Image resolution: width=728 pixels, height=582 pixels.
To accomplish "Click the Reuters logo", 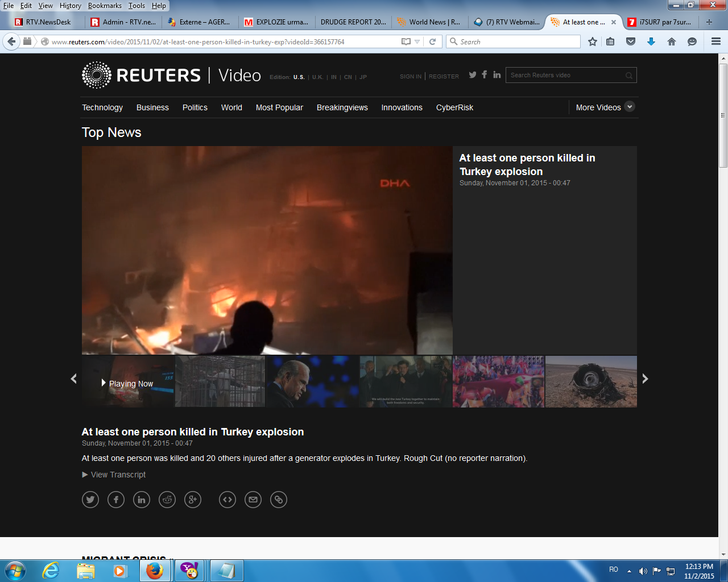I will 141,75.
